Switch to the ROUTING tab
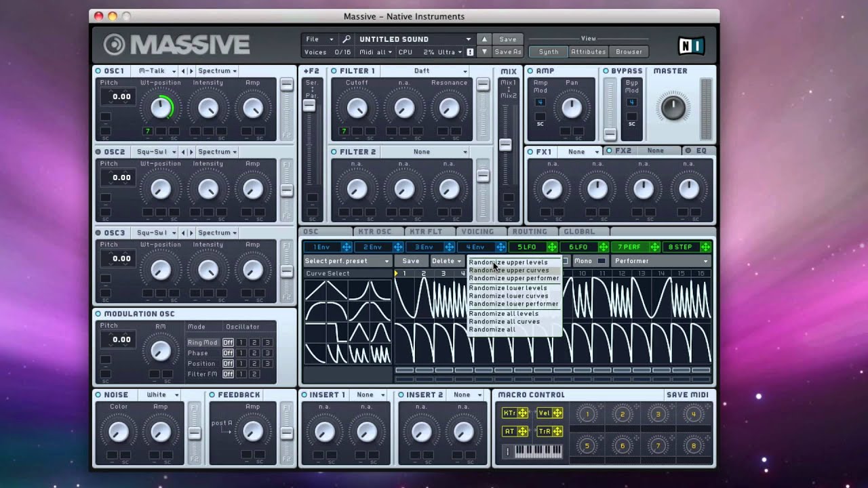This screenshot has width=868, height=488. coord(529,232)
